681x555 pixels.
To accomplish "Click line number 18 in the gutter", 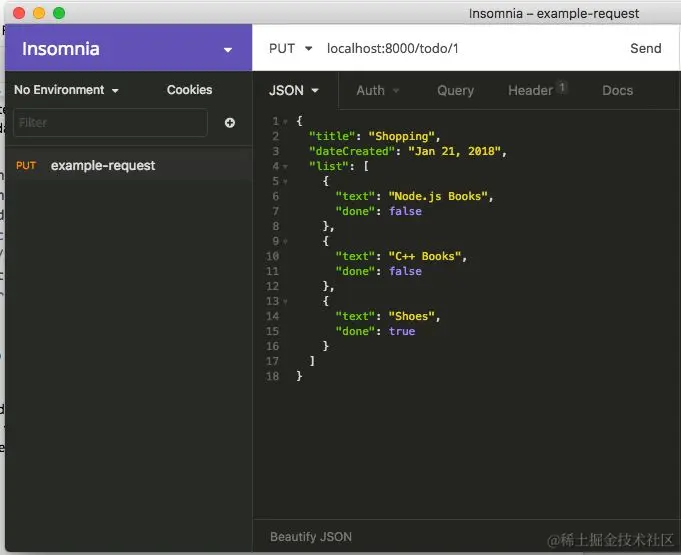I will tap(272, 376).
